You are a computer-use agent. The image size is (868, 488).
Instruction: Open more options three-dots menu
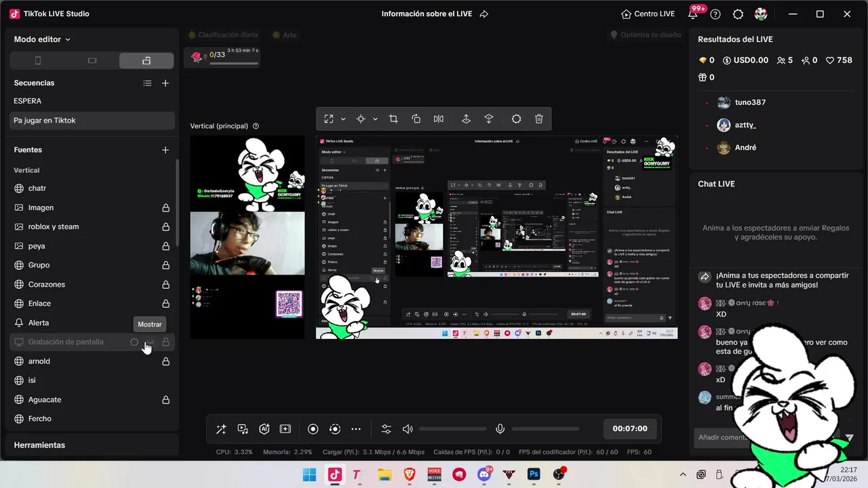point(356,429)
